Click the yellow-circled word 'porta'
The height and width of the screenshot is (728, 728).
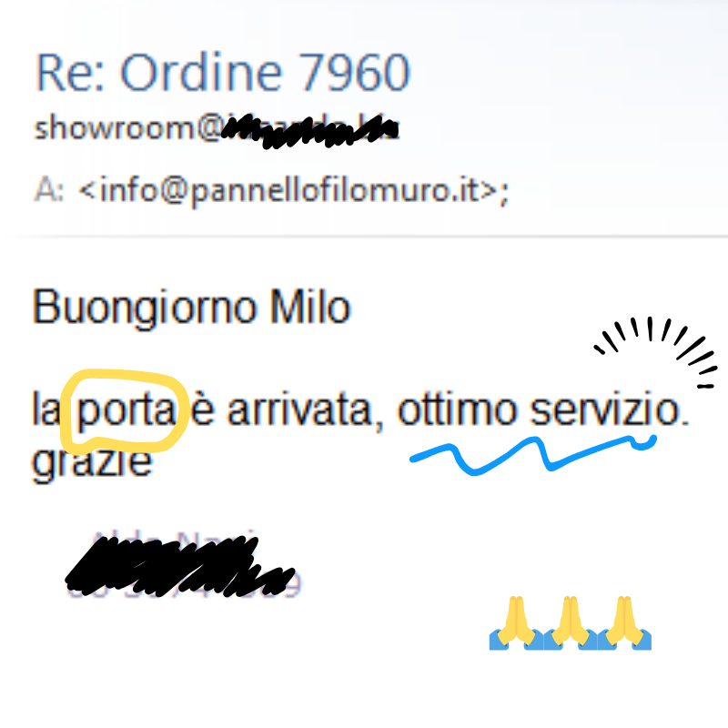click(126, 412)
